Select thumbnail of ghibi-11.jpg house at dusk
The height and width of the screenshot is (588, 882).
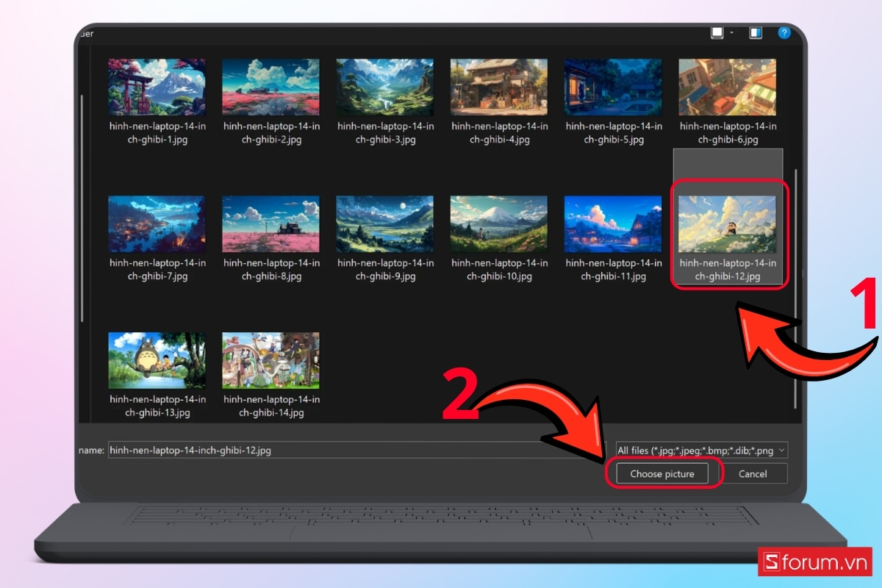click(x=613, y=223)
